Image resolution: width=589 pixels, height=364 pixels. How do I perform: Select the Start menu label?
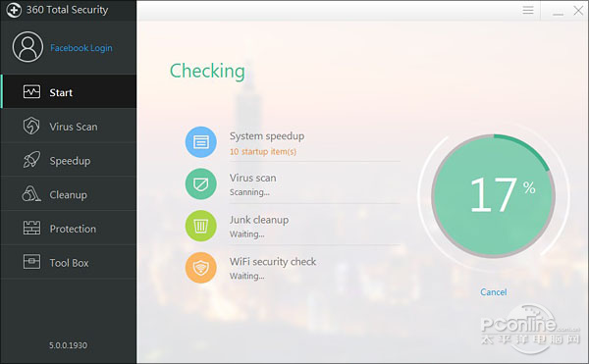61,92
